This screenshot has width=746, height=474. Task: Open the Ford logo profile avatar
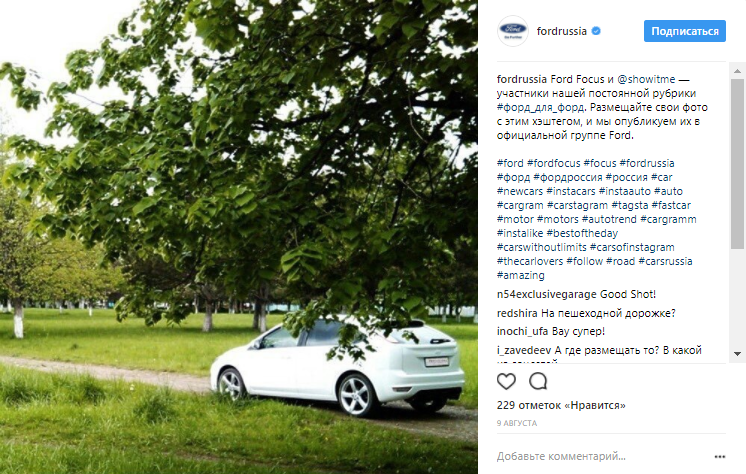[513, 31]
